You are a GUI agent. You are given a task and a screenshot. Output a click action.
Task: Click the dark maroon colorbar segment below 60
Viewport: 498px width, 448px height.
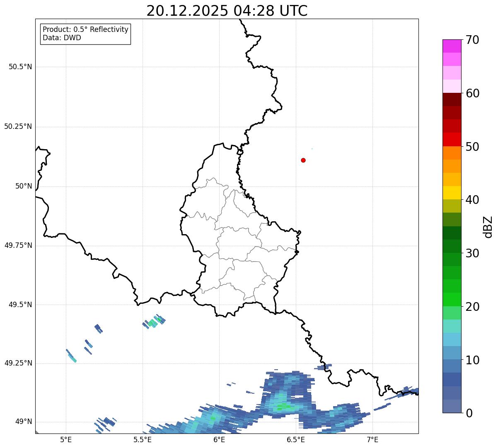pos(452,99)
